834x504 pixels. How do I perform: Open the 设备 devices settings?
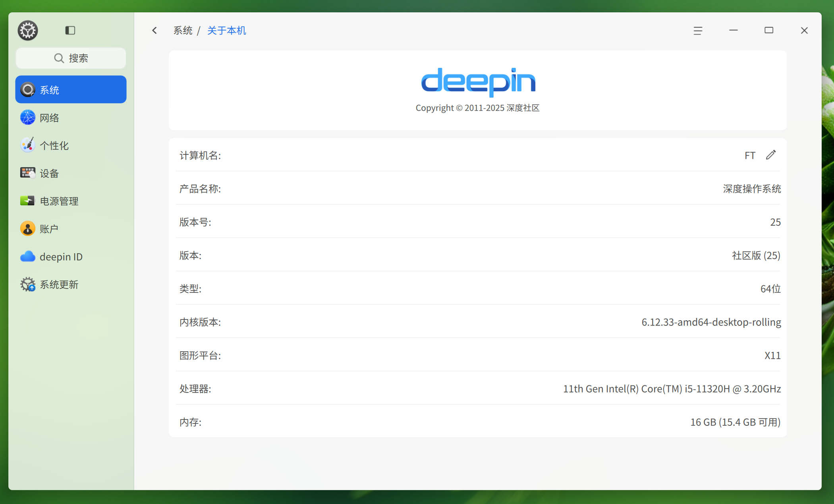tap(71, 173)
